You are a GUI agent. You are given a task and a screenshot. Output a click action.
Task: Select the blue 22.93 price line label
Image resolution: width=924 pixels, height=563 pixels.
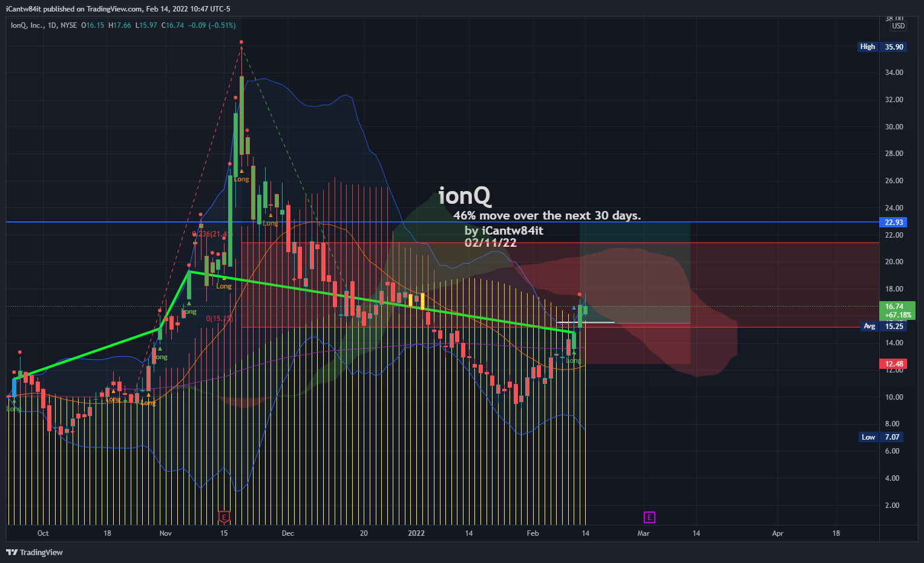[894, 223]
